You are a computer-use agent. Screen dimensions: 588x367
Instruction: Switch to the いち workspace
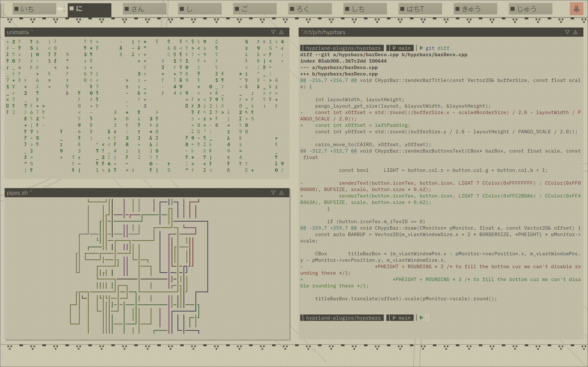pyautogui.click(x=34, y=9)
